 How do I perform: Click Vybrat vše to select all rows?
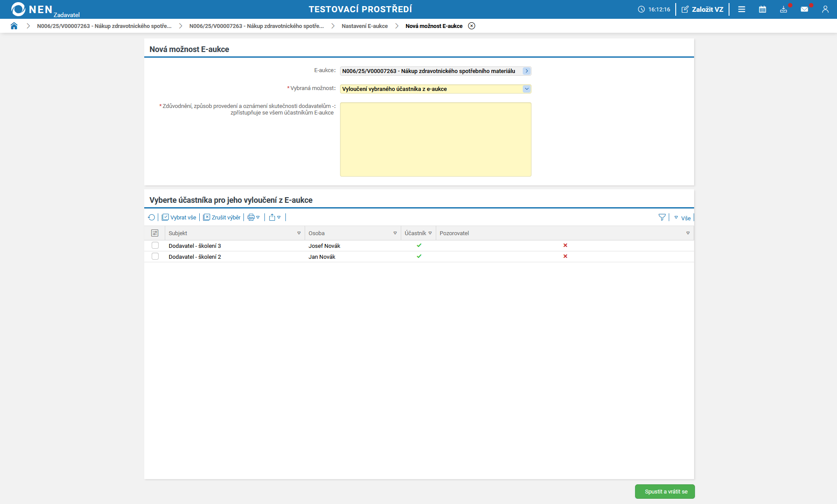pos(179,217)
